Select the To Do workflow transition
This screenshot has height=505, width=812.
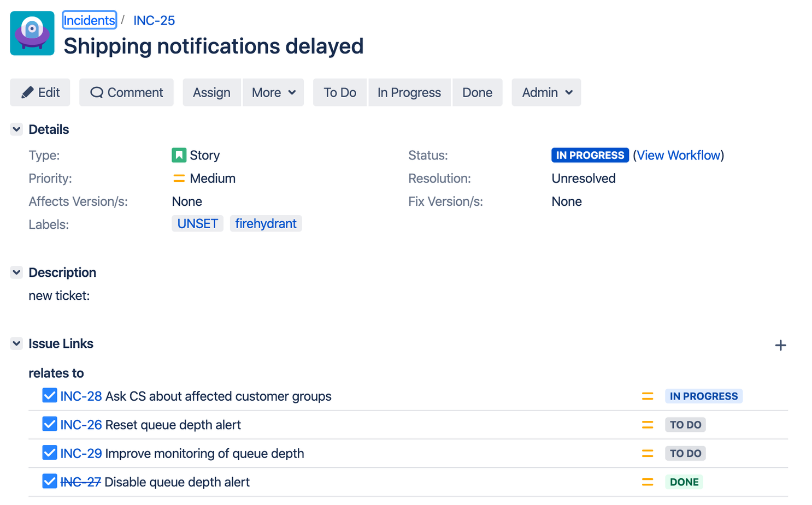click(339, 92)
